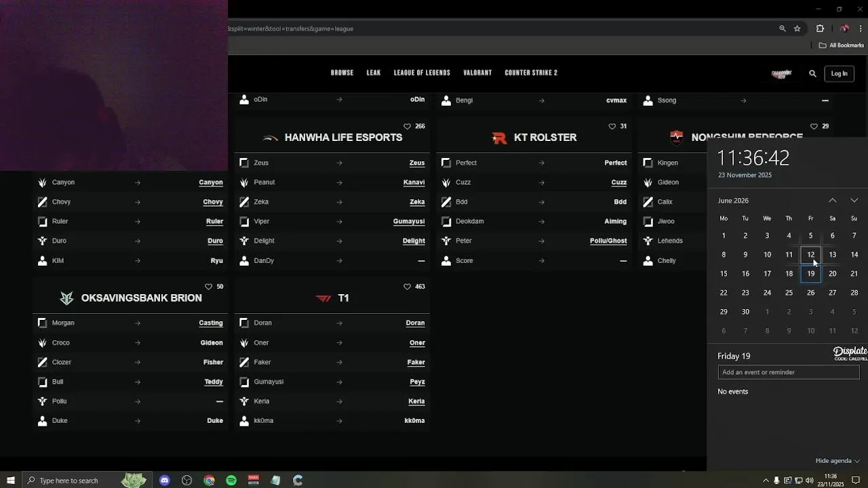Click the June 2026 month header
Viewport: 868px width, 488px height.
pos(733,201)
